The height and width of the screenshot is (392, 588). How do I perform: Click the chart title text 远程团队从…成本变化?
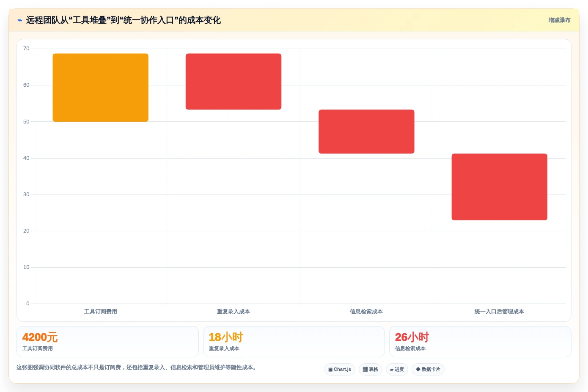point(123,20)
